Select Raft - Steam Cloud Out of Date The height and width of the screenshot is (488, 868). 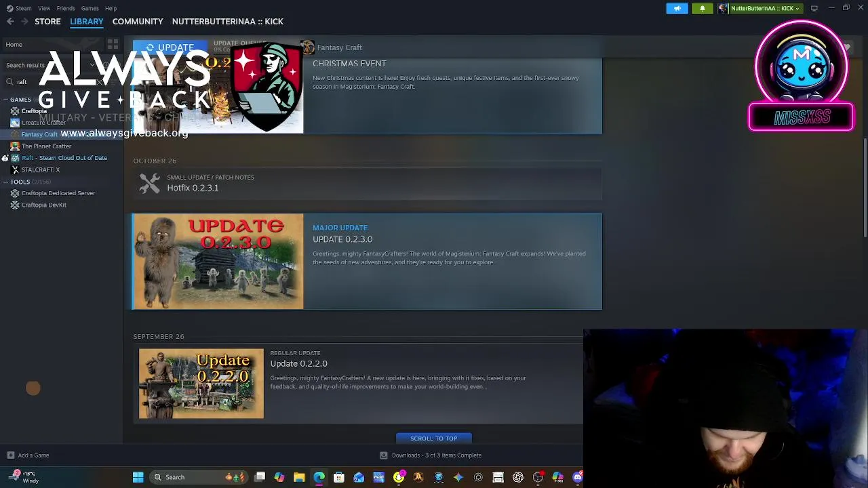[64, 158]
